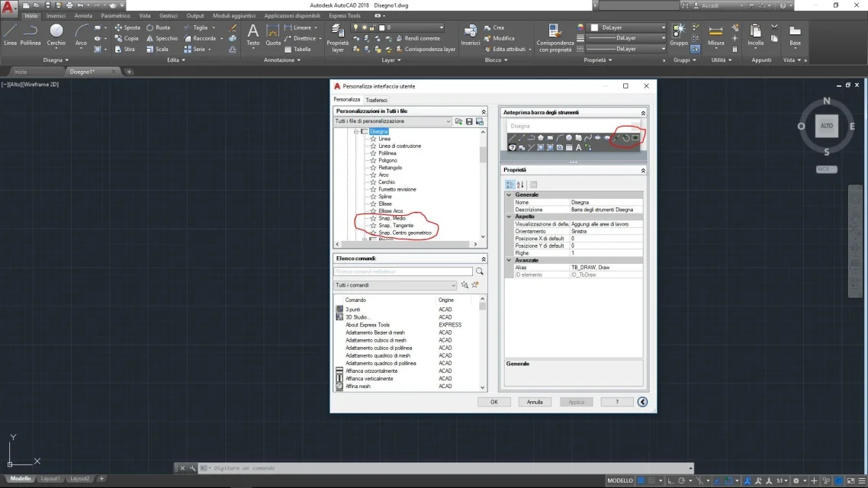The width and height of the screenshot is (868, 488).
Task: Expand the Disegna ribbon panel
Action: tap(56, 60)
